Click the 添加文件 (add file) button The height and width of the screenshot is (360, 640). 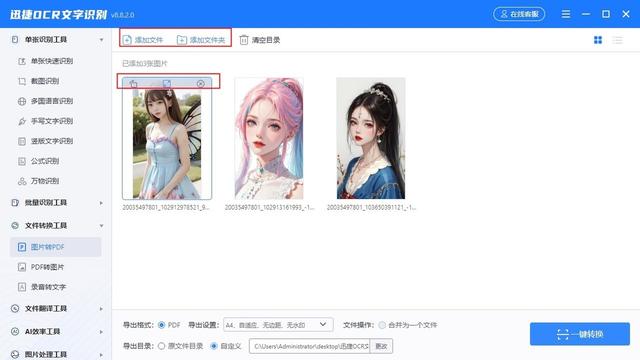143,40
